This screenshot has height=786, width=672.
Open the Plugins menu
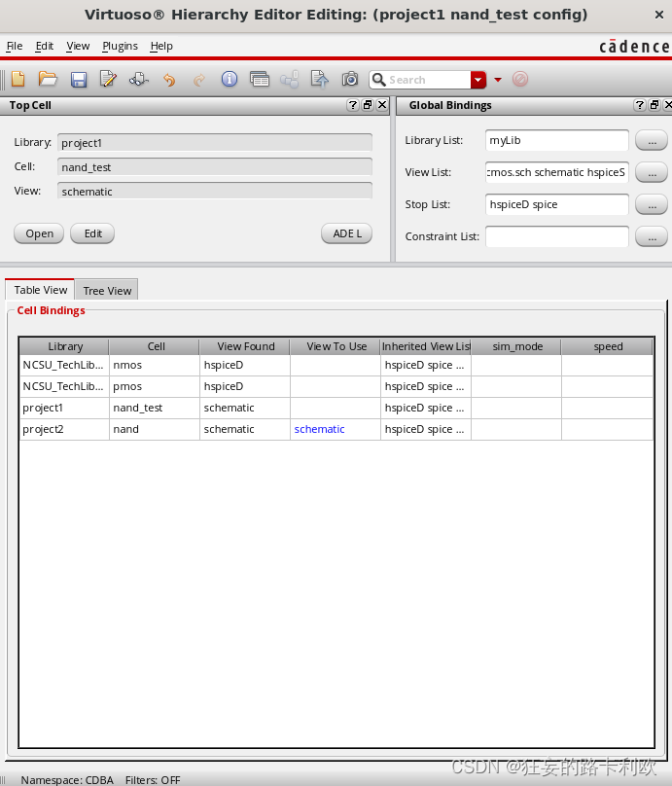point(120,46)
